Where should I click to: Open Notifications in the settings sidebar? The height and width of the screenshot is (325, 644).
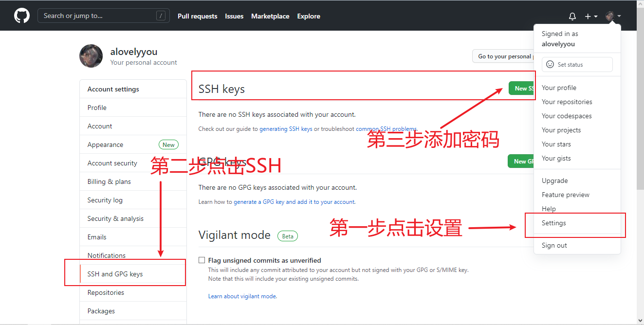coord(133,255)
